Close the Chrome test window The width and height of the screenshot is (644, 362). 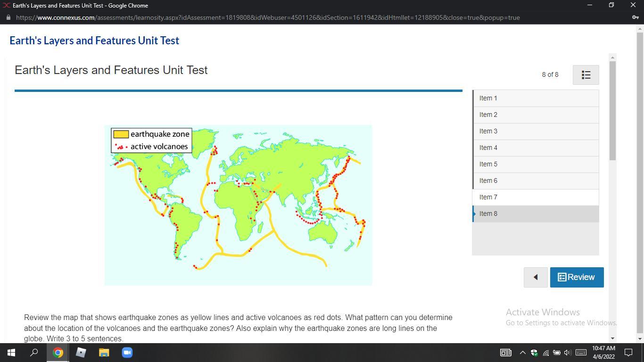tap(633, 5)
